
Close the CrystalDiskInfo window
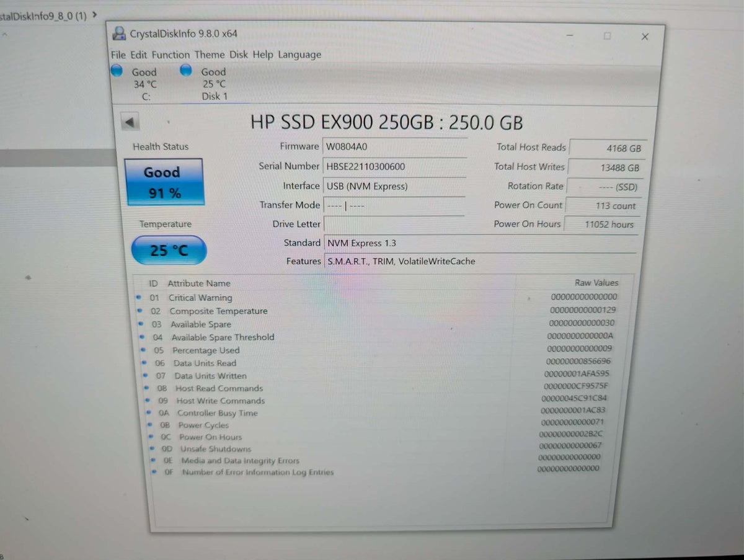pyautogui.click(x=645, y=37)
